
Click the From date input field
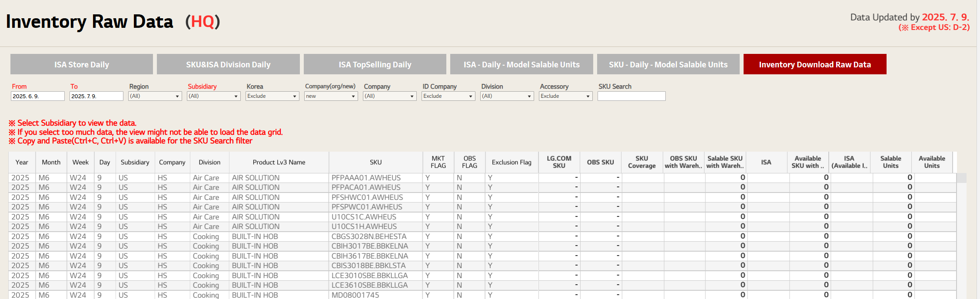click(37, 96)
